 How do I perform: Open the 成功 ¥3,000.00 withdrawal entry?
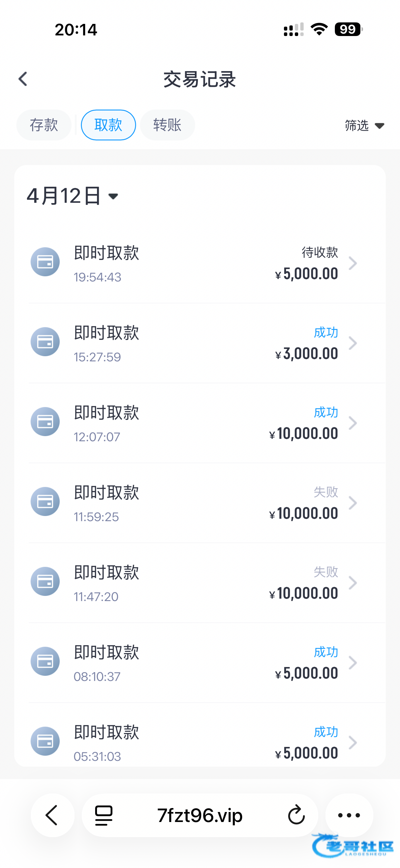click(202, 343)
